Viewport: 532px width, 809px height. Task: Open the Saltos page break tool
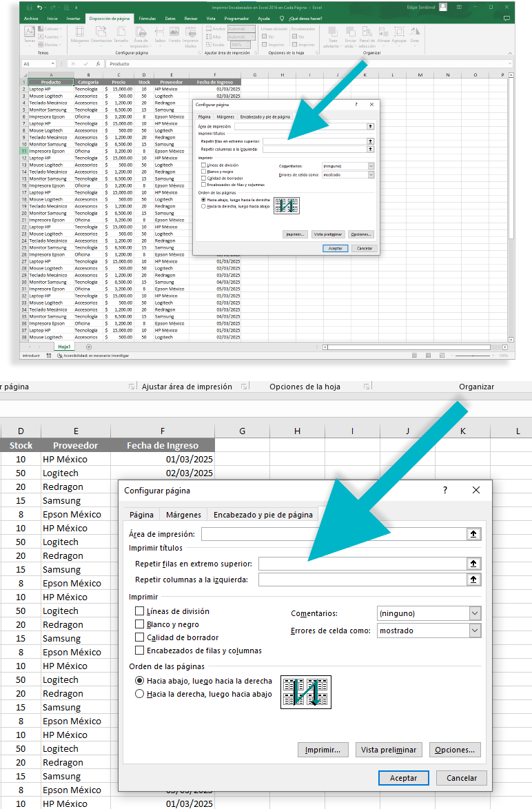160,34
